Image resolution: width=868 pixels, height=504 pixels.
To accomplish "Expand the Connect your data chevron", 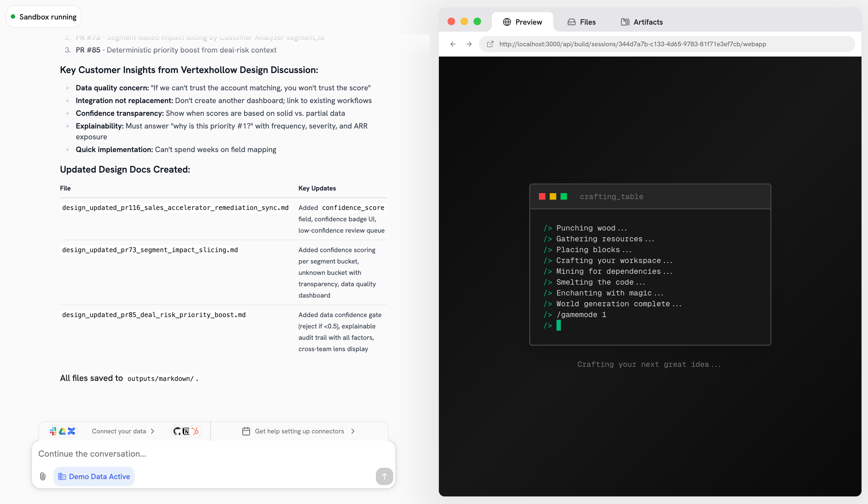I will (x=153, y=431).
